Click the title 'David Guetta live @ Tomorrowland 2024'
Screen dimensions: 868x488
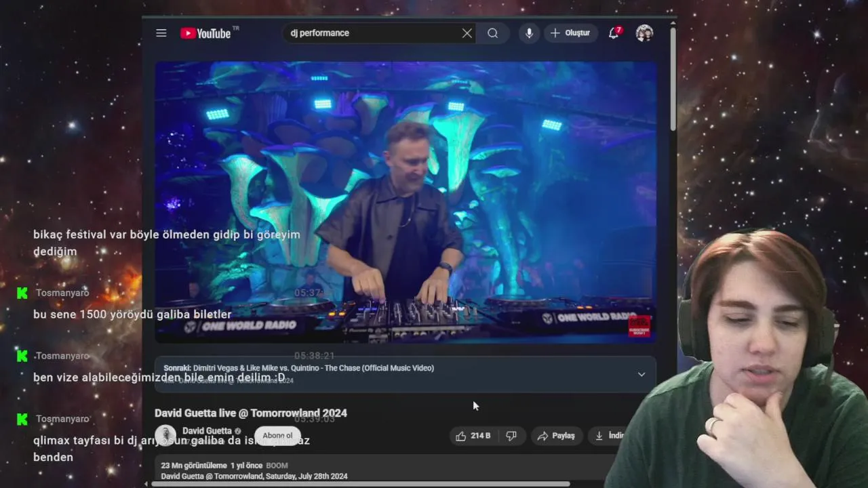[251, 413]
